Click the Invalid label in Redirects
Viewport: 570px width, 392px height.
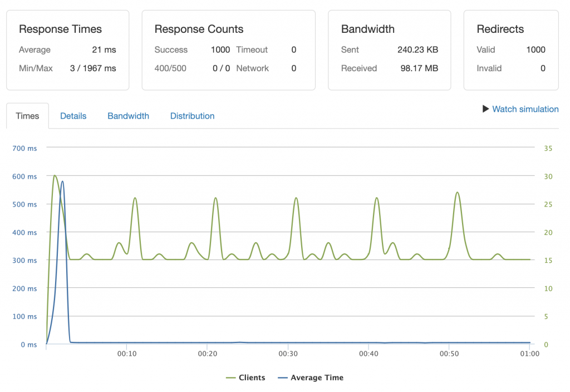[x=489, y=68]
